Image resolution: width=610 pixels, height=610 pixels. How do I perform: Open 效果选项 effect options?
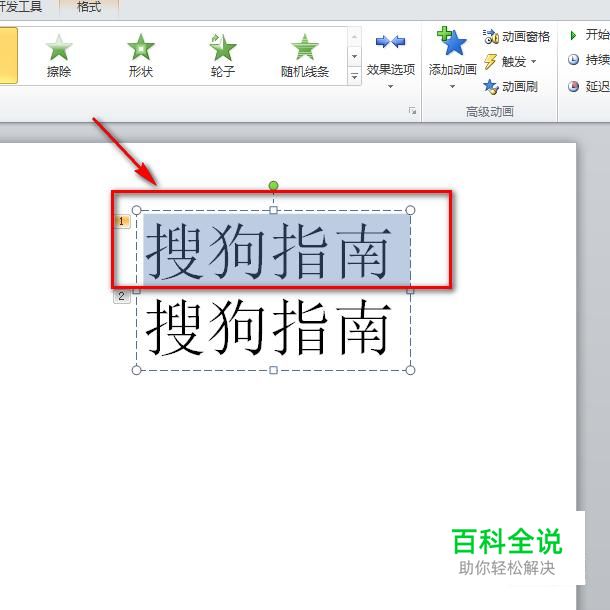point(390,60)
